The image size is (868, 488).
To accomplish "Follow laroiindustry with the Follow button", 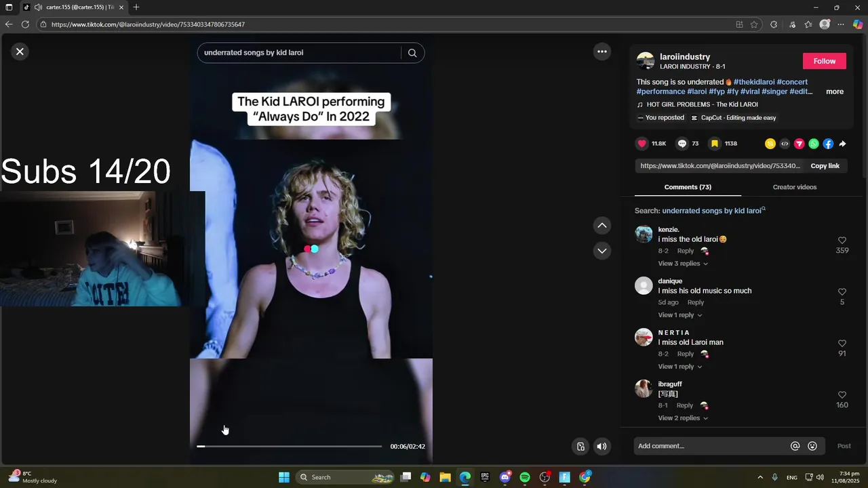I will pos(825,61).
